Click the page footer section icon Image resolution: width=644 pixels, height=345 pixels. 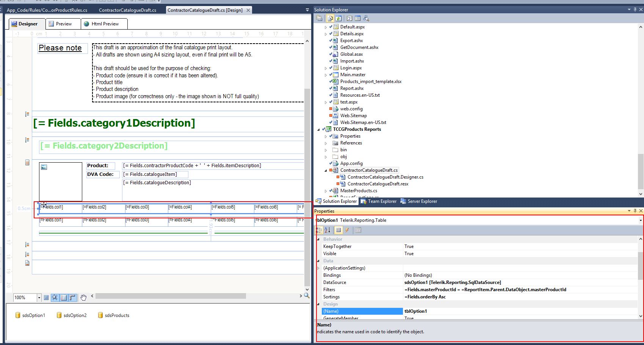(x=27, y=263)
